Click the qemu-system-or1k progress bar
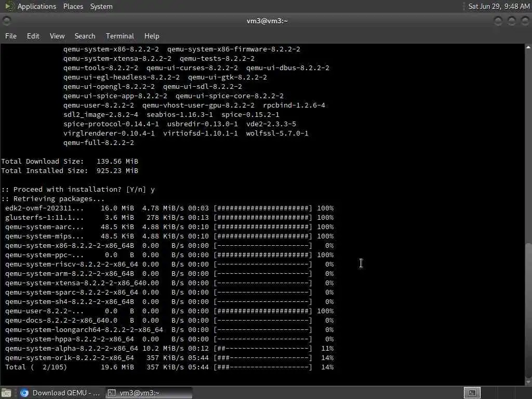This screenshot has width=532, height=399. pos(262,358)
